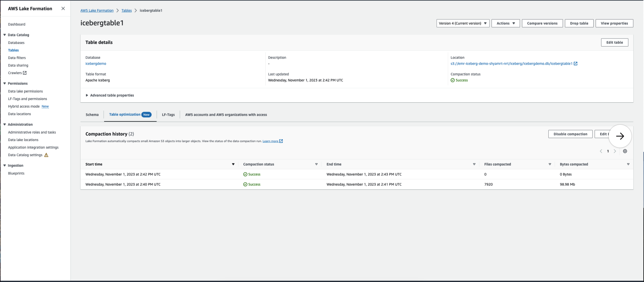The height and width of the screenshot is (282, 644).
Task: Click the Crawlers external link icon
Action: [x=25, y=73]
